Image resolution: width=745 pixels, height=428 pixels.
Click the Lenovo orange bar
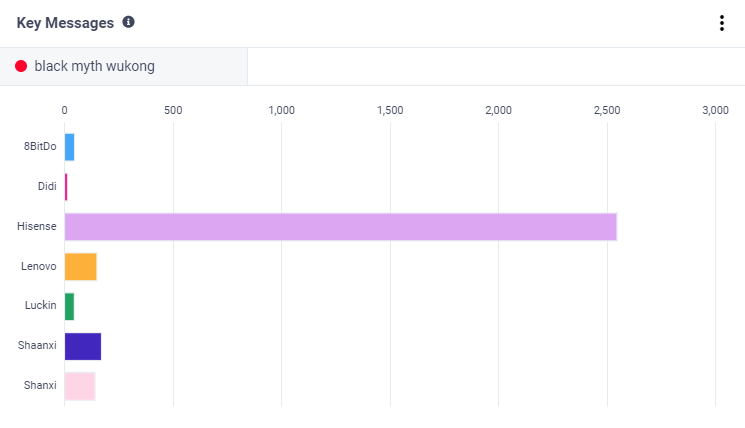pos(80,267)
